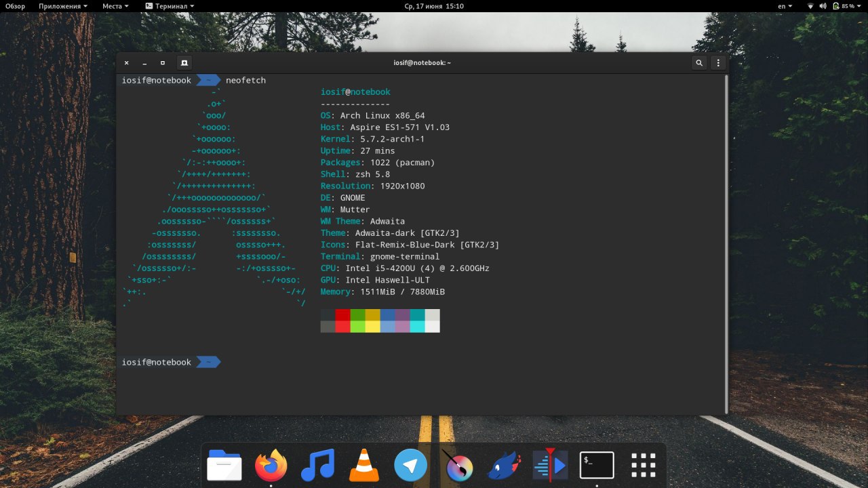Click the yellow color block in neofetch

pyautogui.click(x=373, y=315)
